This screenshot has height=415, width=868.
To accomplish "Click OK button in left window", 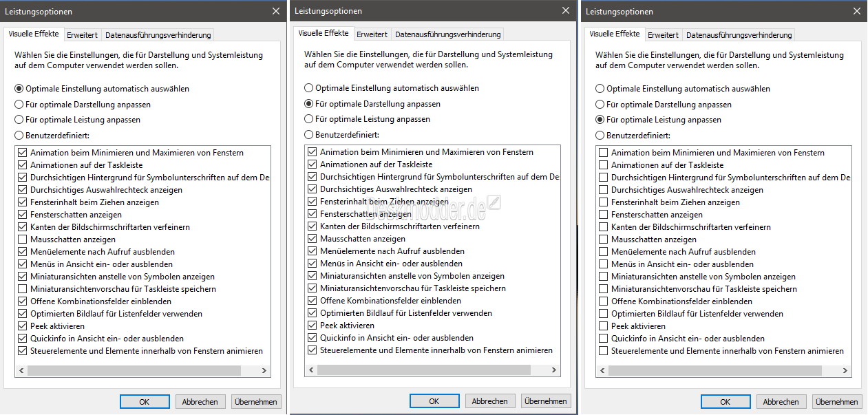I will [145, 402].
